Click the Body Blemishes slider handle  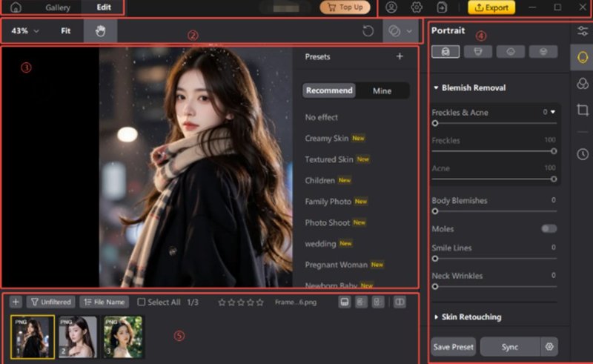click(435, 211)
